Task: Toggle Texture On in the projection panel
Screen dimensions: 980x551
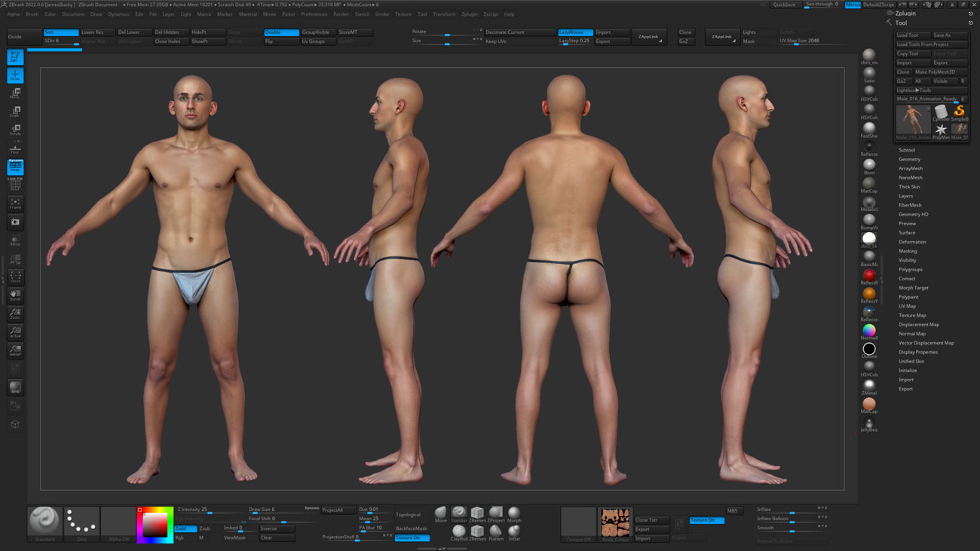Action: [x=412, y=537]
